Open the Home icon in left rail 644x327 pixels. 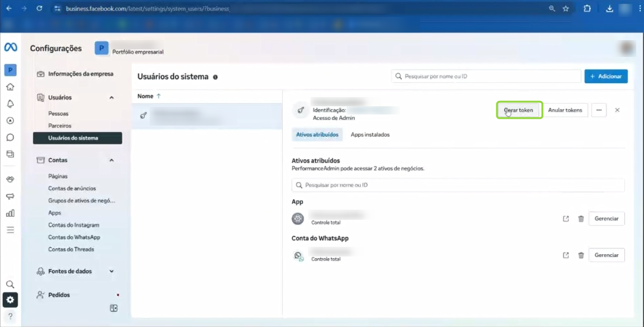10,87
